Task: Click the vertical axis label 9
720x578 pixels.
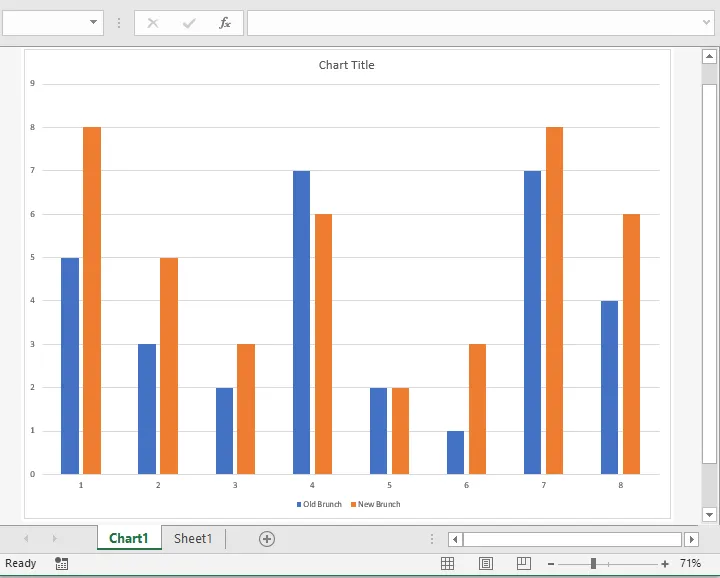Action: click(x=33, y=83)
